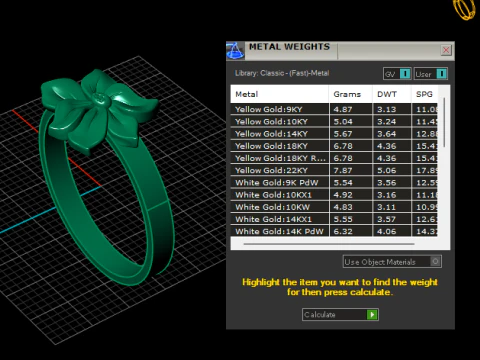Select the White Gold:9K PdW row
Screen dimensions: 480x360
point(334,183)
